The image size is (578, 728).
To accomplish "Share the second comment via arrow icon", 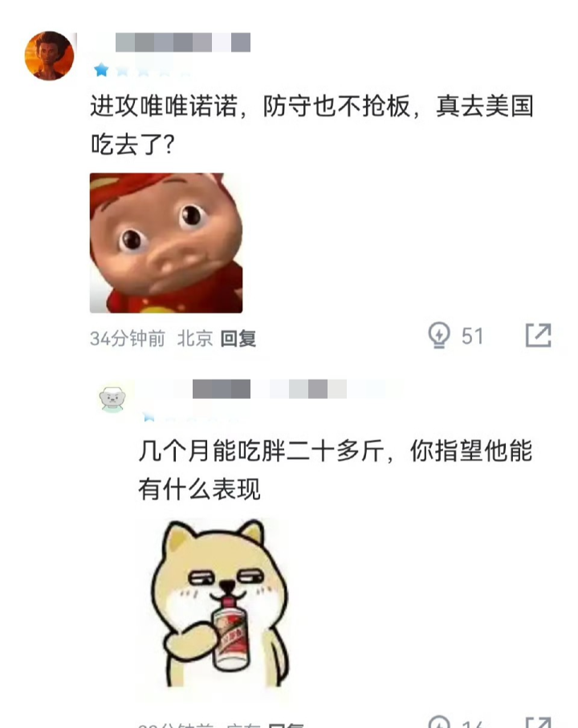I will point(539,722).
